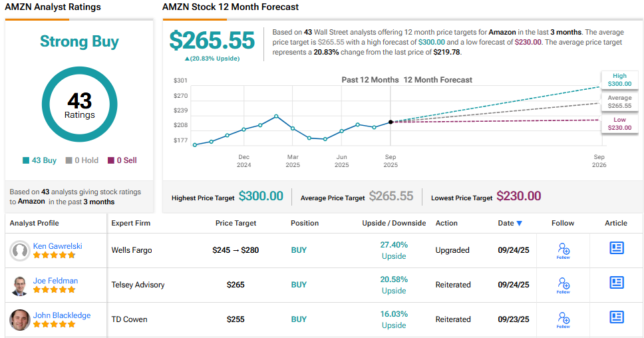The width and height of the screenshot is (644, 338).
Task: Click Highest Price Target $300.00 value
Action: (261, 196)
